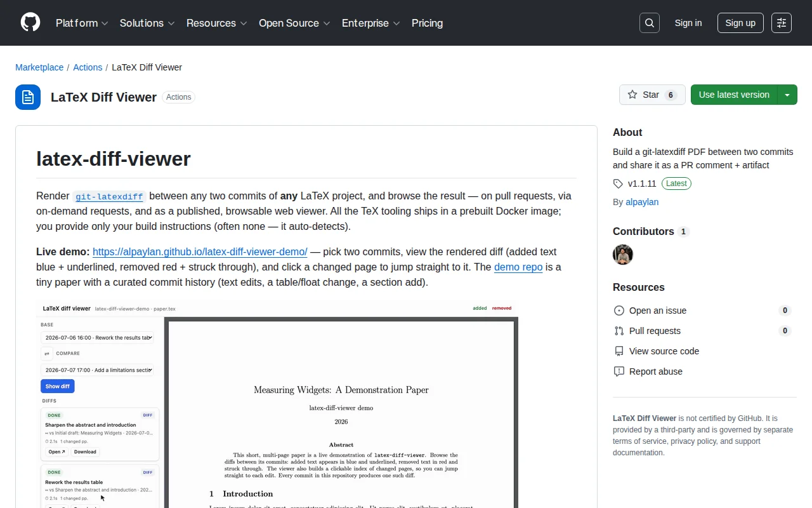Click the Open an issue icon

click(619, 311)
